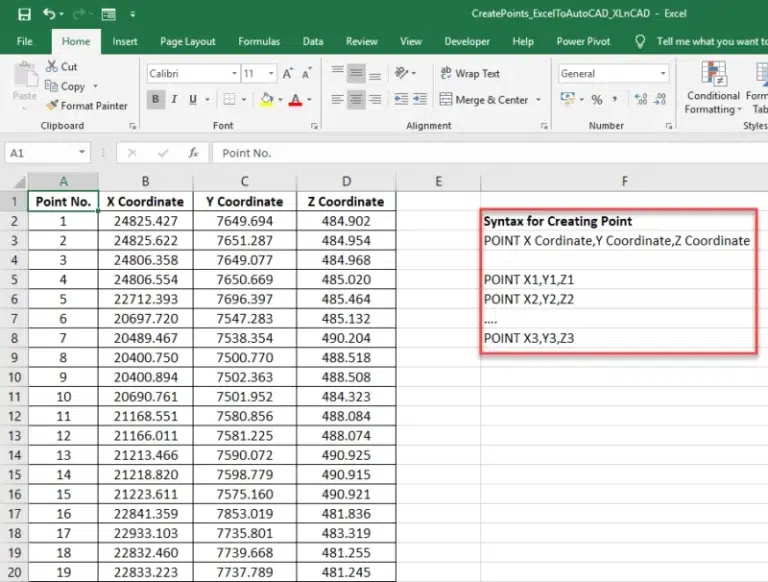The width and height of the screenshot is (768, 582).
Task: Switch to the Insert tab
Action: [125, 42]
